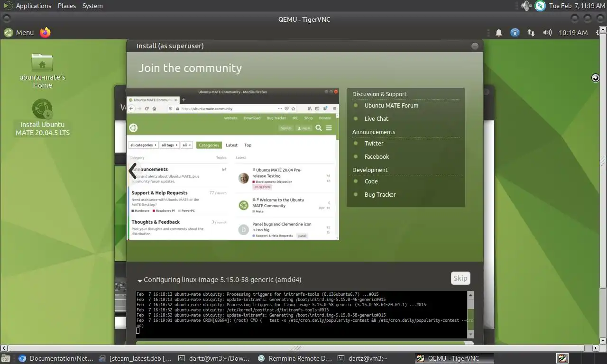Launch Install Ubuntu MATE 20.04.5 LTS desktop icon
607x364 pixels.
point(42,118)
